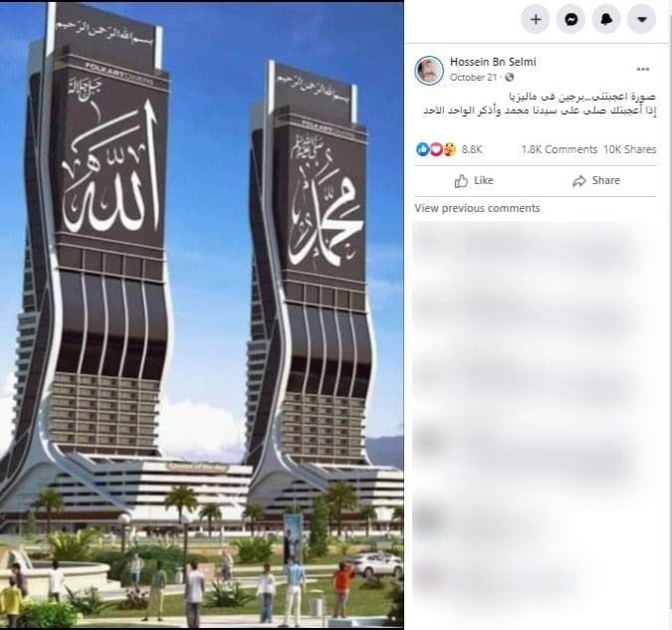Open the Hossein Bn Selmi profile name link

pos(493,62)
